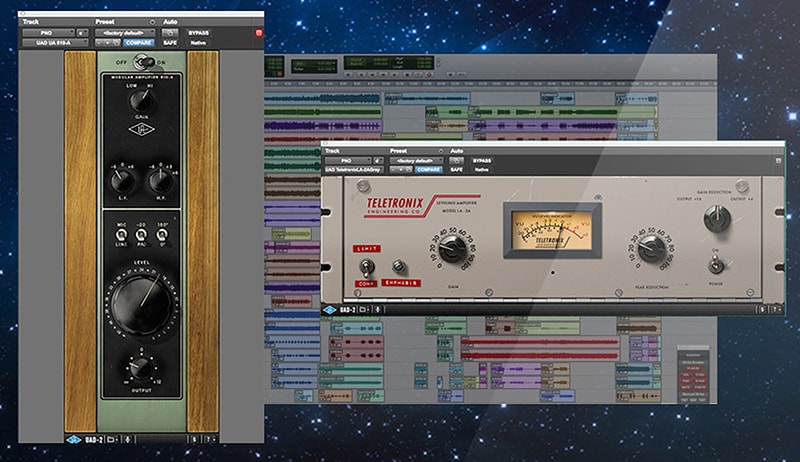800x462 pixels.
Task: Open help question mark in 610-A UAD toolbar
Action: [211, 439]
